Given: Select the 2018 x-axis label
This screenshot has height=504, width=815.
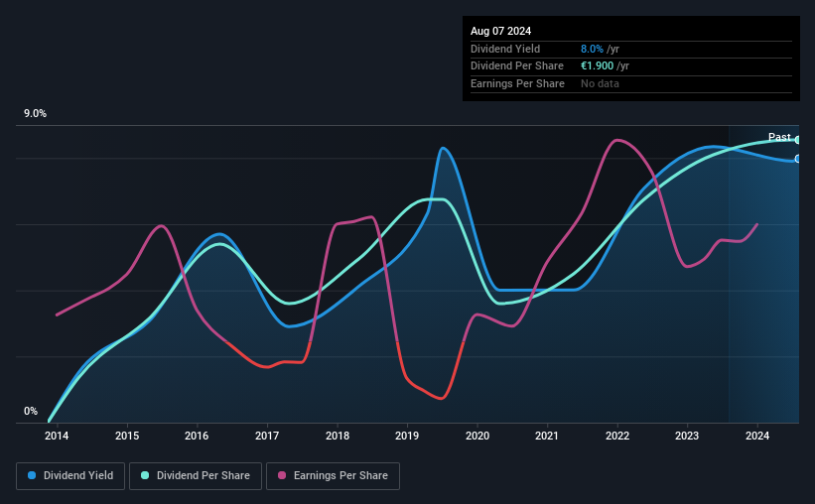Looking at the screenshot, I should pyautogui.click(x=338, y=436).
